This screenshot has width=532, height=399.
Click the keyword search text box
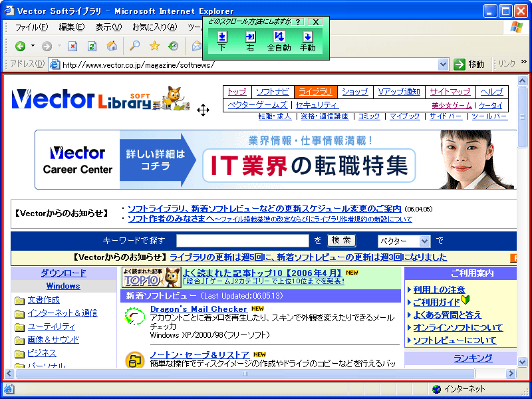[x=243, y=241]
